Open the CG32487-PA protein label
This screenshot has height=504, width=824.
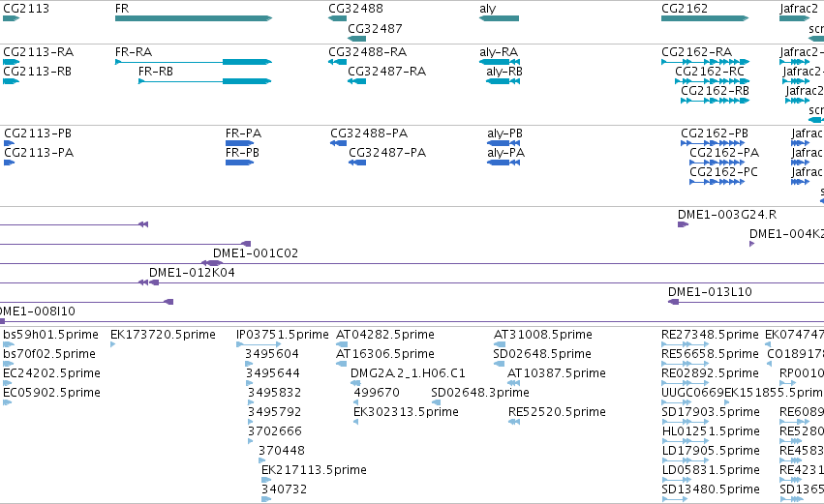click(x=387, y=153)
